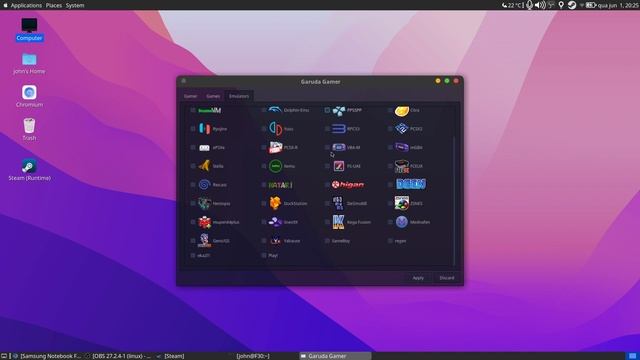
Task: Tick the DuckStation checkbox
Action: (x=264, y=203)
